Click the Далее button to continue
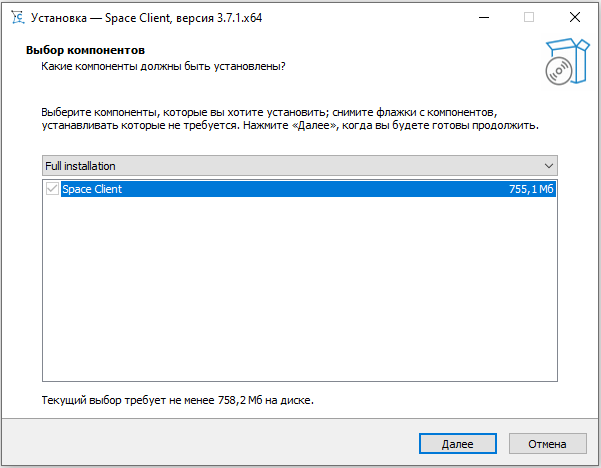Screen dimensions: 601x468 [x=458, y=444]
